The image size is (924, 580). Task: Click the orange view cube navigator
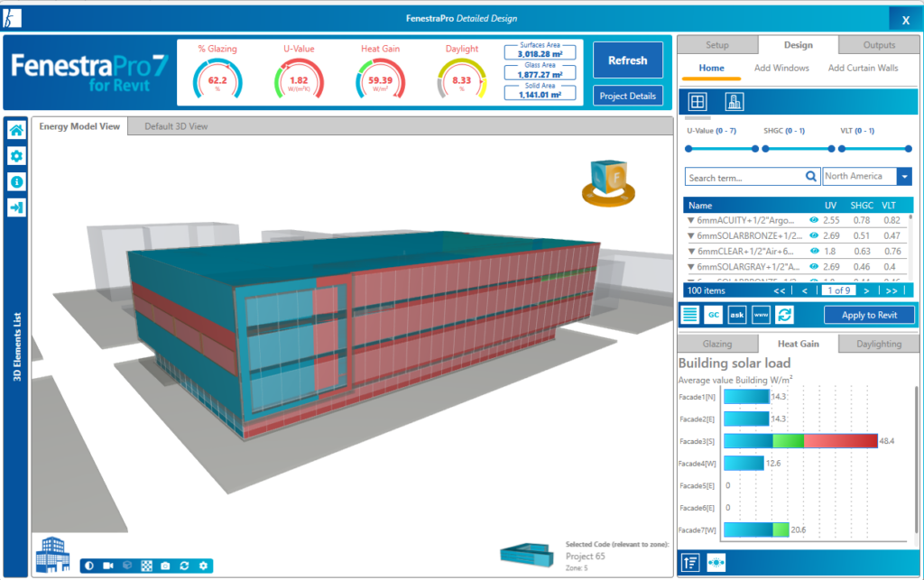609,183
